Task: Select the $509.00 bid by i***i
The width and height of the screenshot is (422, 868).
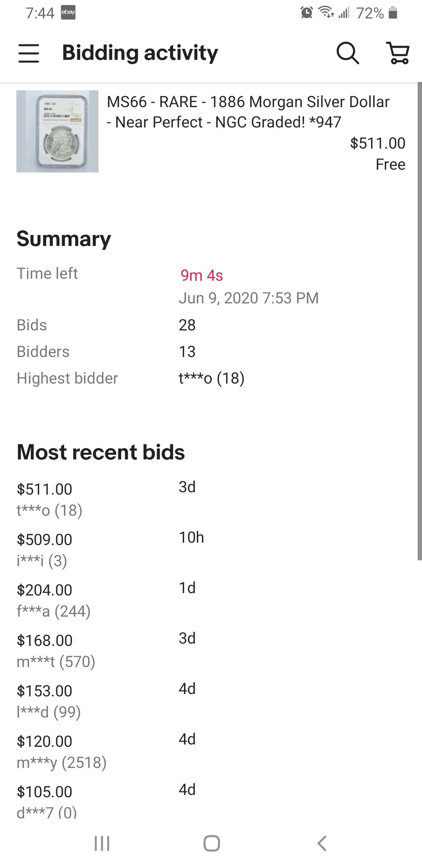Action: 45,539
